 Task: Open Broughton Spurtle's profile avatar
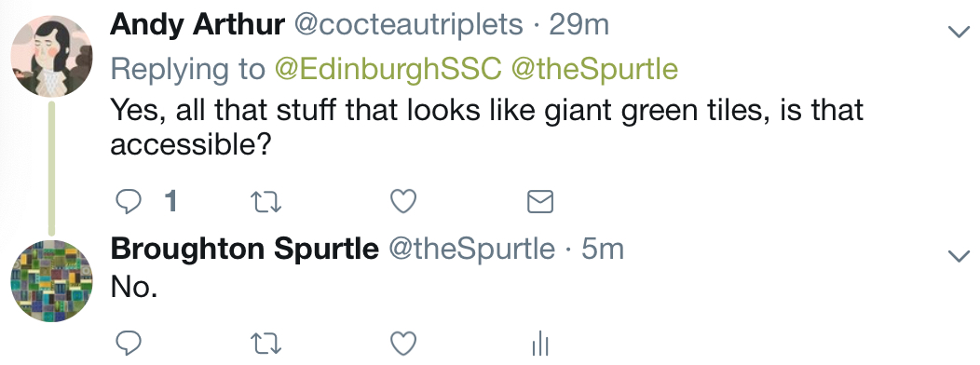(52, 280)
